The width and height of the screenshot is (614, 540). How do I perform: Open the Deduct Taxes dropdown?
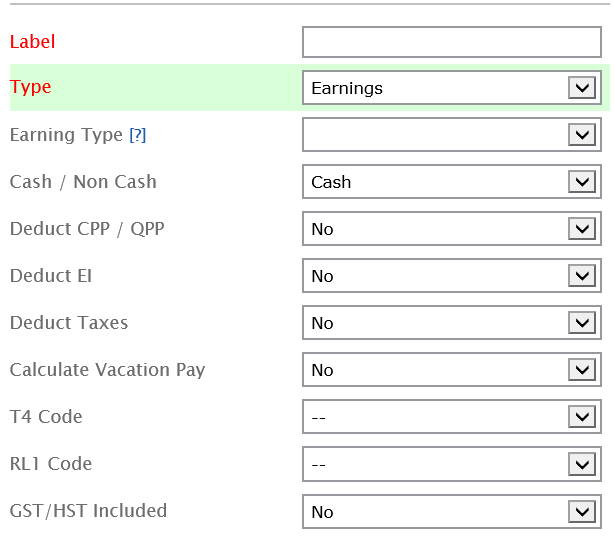451,323
